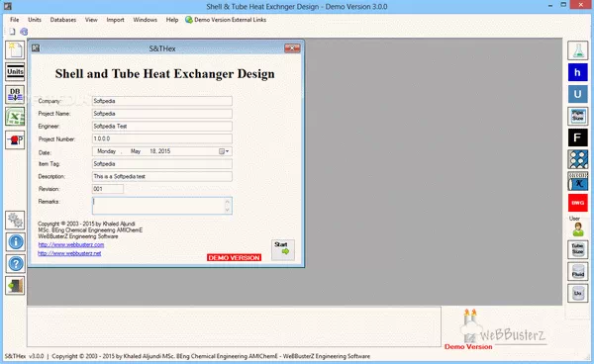Click the Excel export icon

(15, 117)
